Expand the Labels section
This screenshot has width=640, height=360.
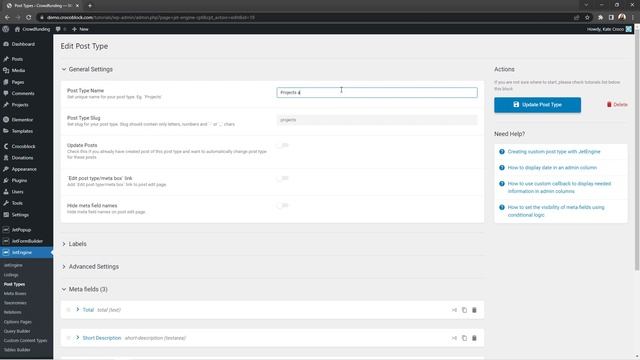[74, 244]
